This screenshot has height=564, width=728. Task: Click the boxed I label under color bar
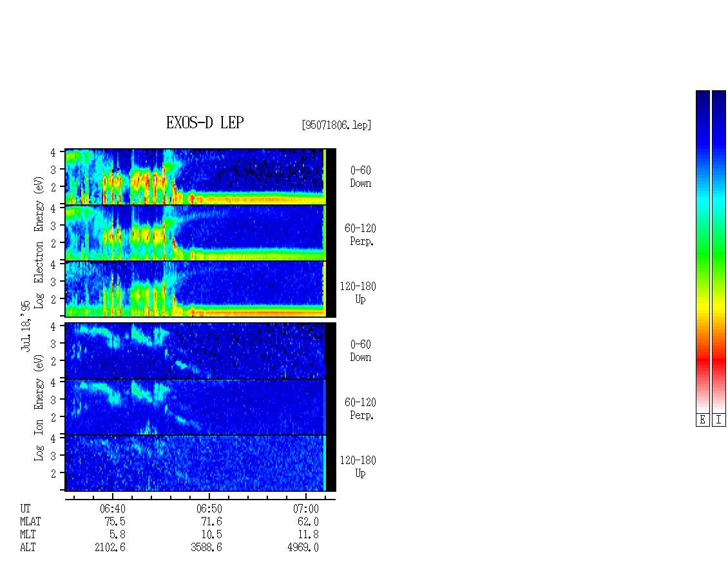(x=719, y=420)
